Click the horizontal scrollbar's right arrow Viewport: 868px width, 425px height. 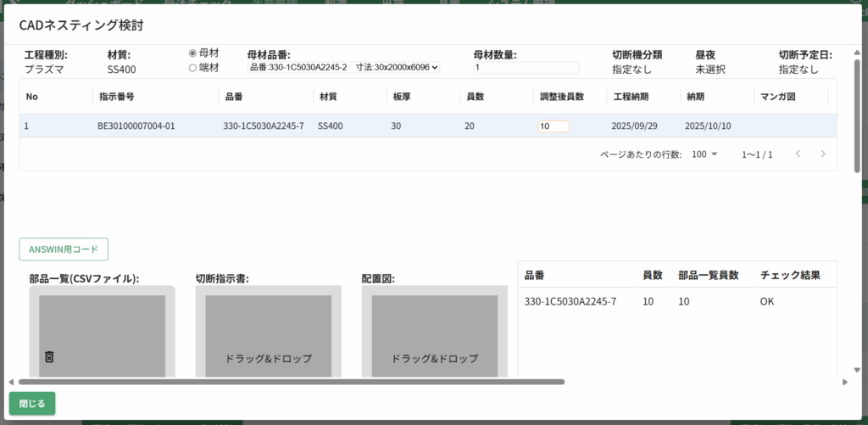tap(844, 382)
